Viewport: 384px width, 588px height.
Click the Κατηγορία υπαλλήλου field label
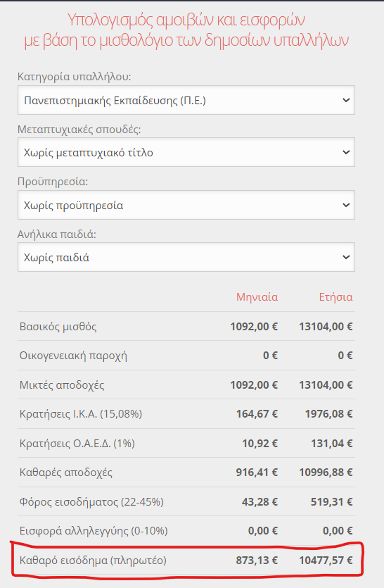pos(74,77)
